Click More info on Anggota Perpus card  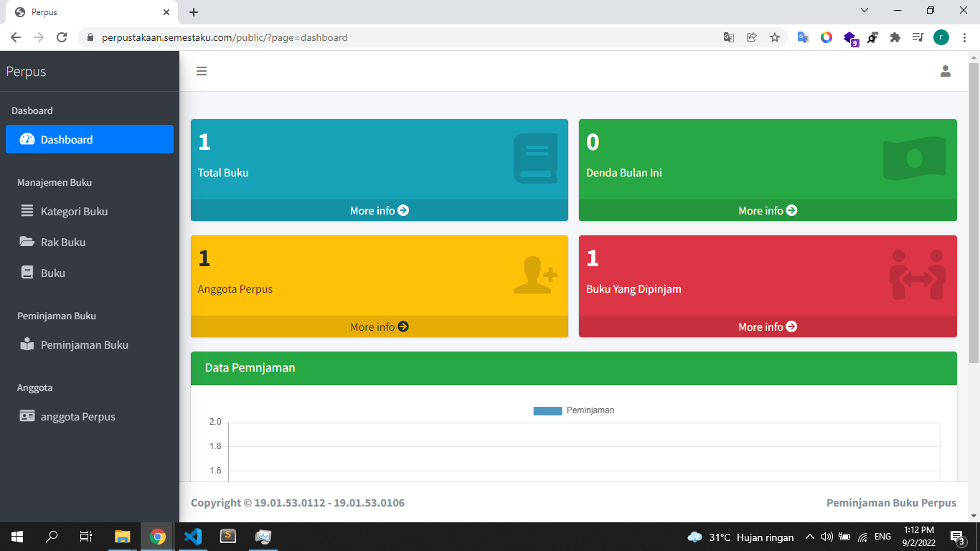click(x=379, y=326)
